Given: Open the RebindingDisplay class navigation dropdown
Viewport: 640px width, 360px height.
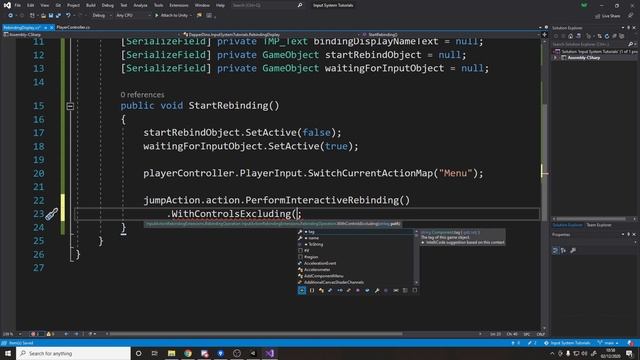Looking at the screenshot, I should click(x=271, y=35).
